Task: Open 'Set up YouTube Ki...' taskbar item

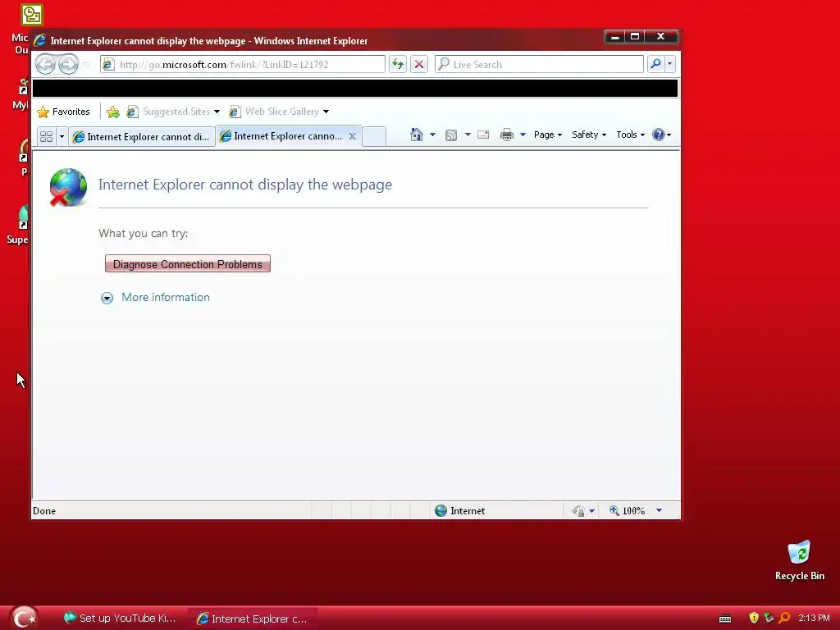Action: tap(120, 619)
